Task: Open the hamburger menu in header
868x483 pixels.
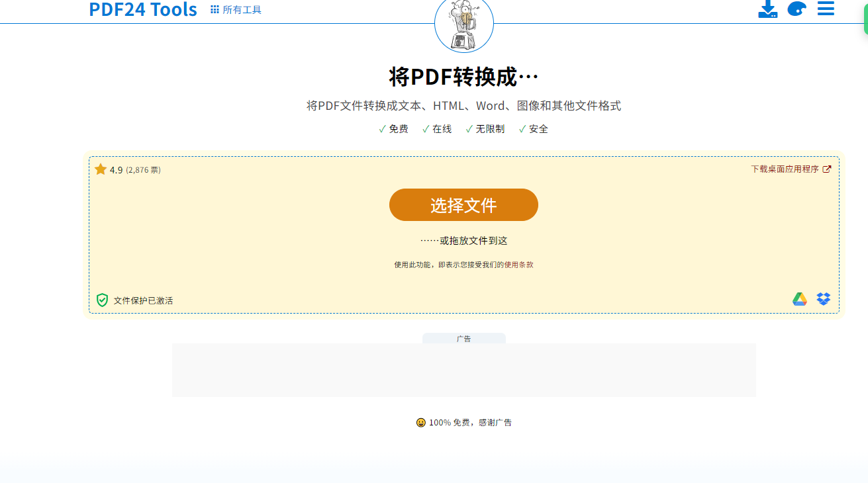Action: pos(826,9)
